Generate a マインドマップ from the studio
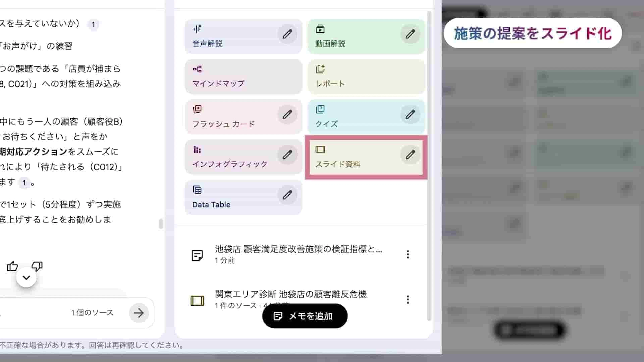This screenshot has width=644, height=362. [x=244, y=76]
